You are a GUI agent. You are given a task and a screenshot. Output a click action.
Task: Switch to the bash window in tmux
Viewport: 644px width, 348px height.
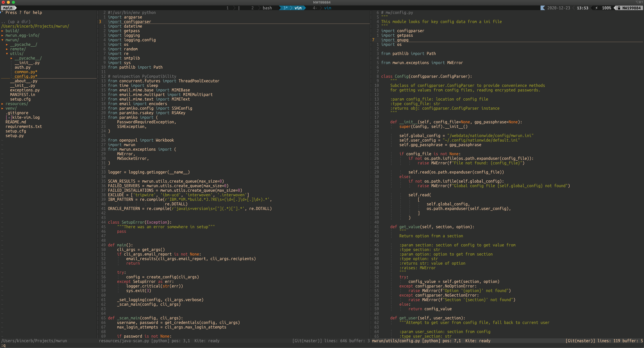click(x=267, y=8)
